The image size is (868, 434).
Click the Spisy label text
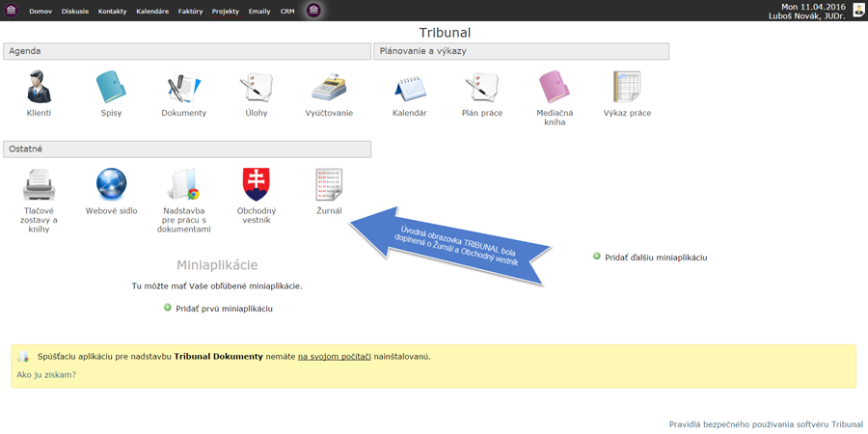[111, 113]
